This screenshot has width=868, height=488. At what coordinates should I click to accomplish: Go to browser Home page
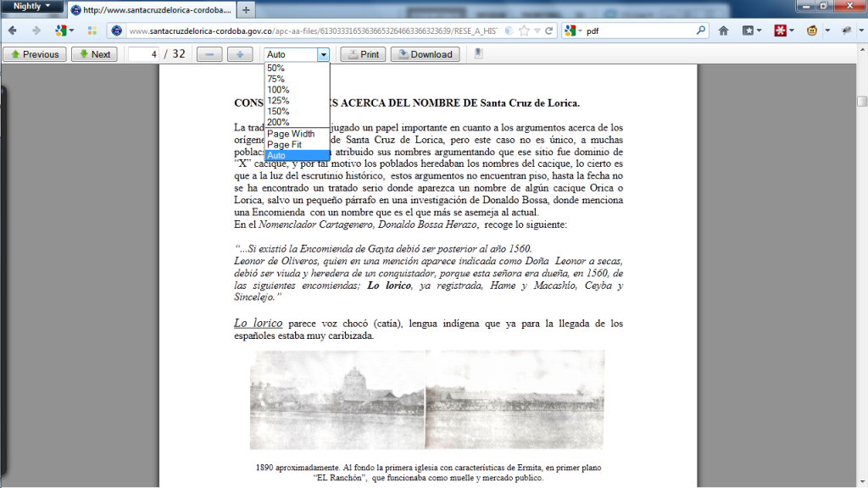coord(723,30)
